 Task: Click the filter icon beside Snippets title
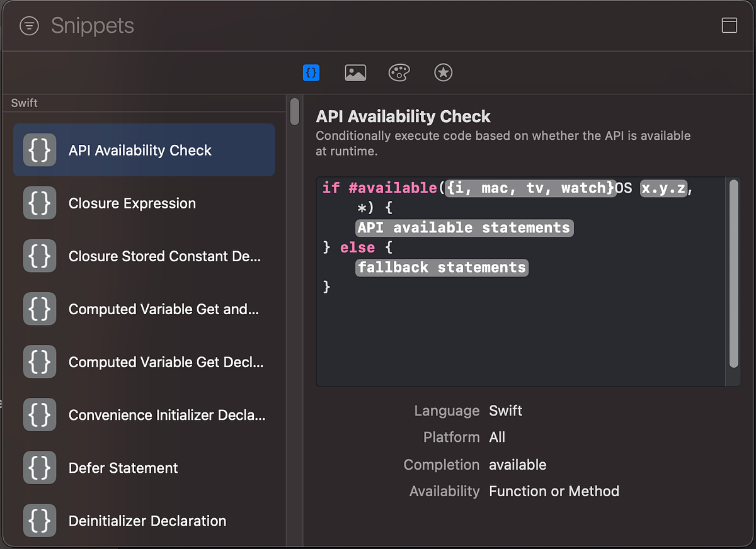tap(29, 25)
